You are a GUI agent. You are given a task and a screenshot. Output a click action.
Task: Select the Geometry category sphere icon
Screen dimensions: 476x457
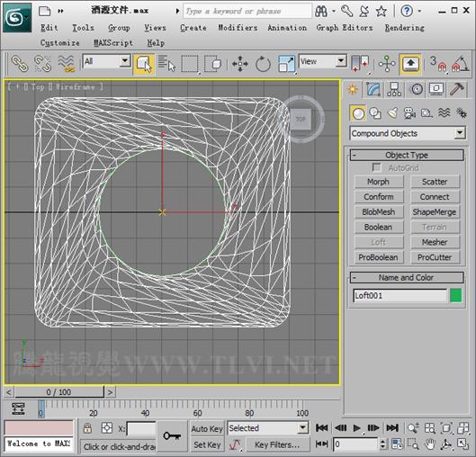[358, 113]
